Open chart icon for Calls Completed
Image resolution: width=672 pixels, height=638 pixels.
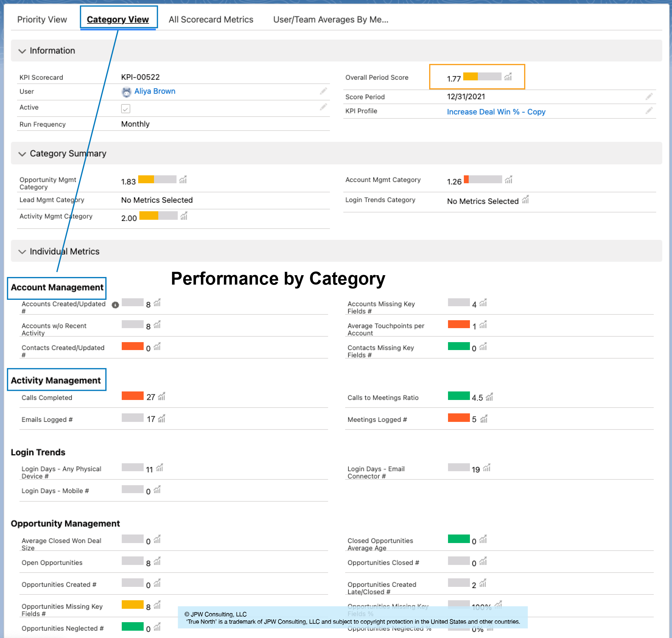[162, 396]
